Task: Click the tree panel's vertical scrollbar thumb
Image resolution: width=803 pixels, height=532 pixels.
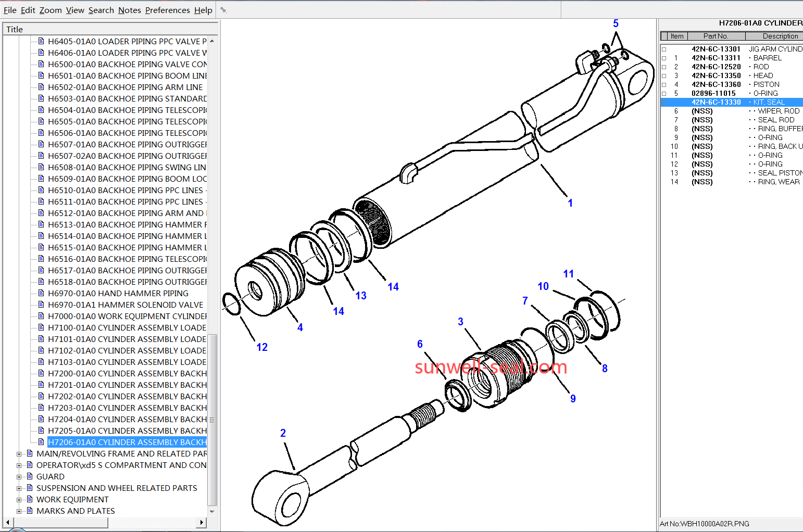Action: point(212,419)
